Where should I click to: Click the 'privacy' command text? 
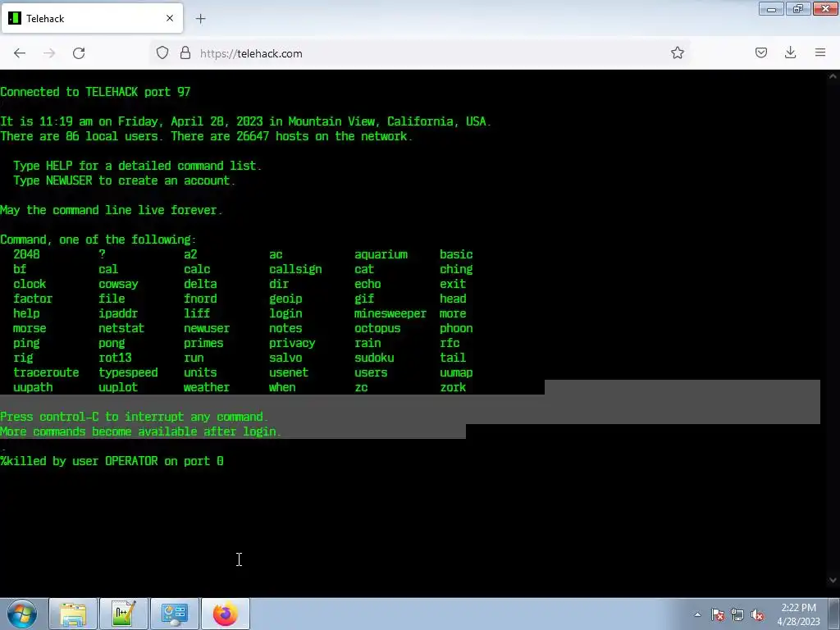click(292, 343)
